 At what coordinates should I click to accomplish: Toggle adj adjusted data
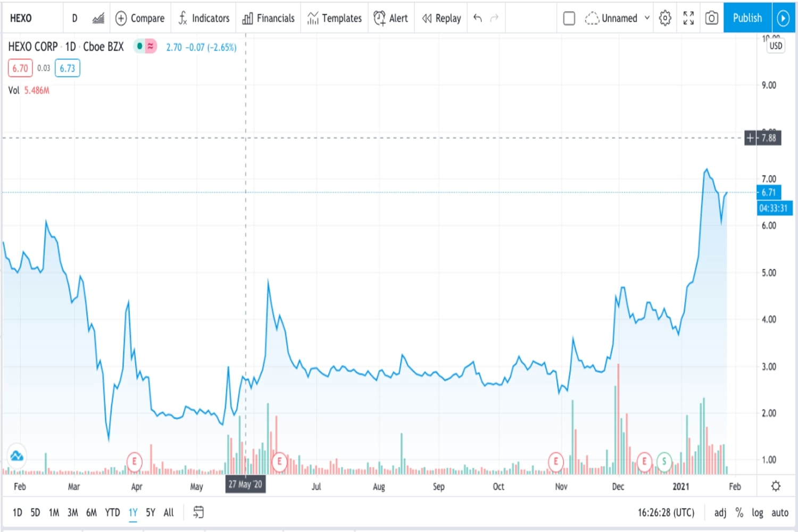(x=720, y=512)
